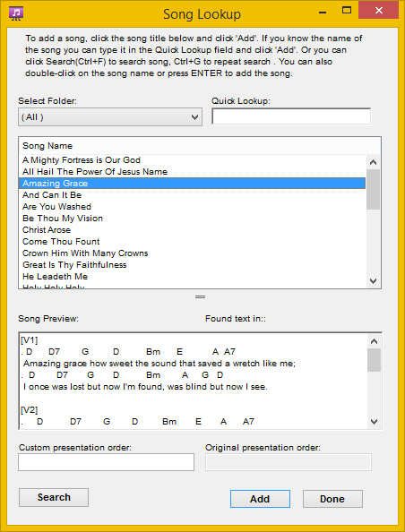
Task: Click the 'Amazing grace how sweet the sound' lyric line
Action: (159, 364)
